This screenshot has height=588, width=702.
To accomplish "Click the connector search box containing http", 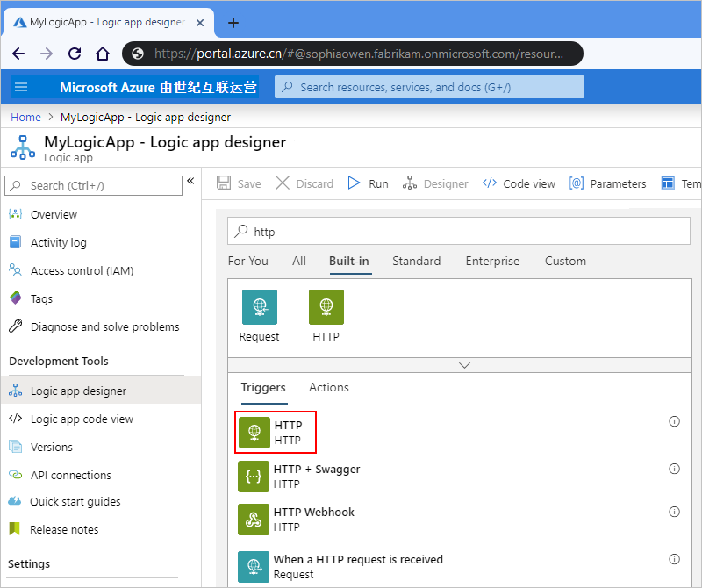I will pyautogui.click(x=459, y=232).
